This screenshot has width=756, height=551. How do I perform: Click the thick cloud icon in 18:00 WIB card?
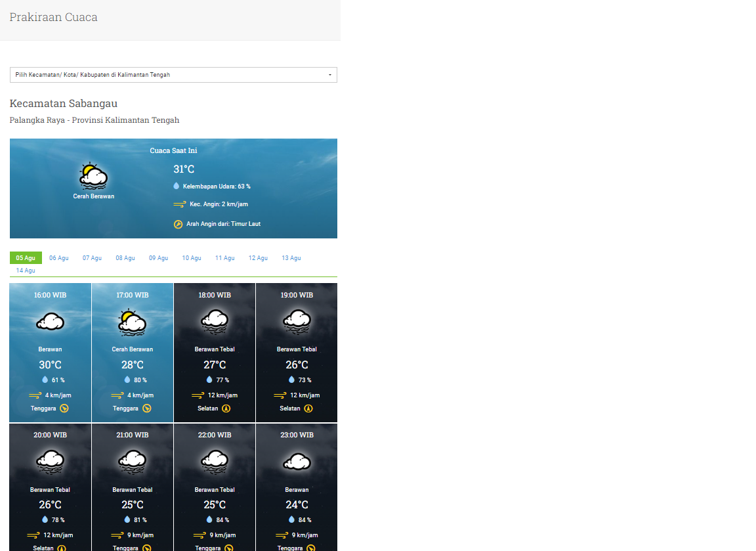(215, 322)
